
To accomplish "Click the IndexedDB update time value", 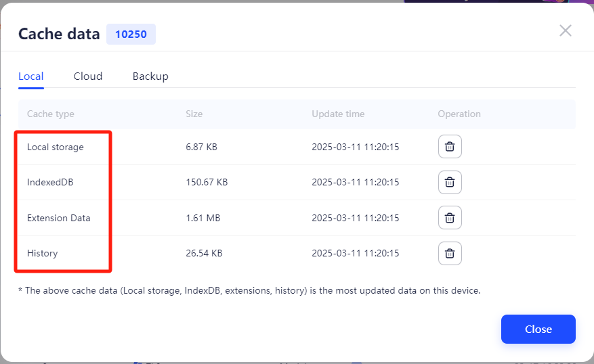I will 356,182.
